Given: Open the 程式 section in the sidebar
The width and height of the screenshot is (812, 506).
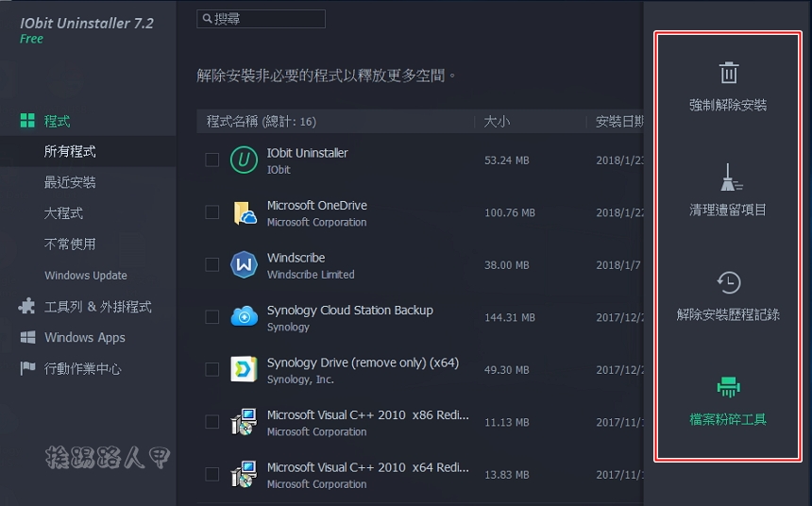Looking at the screenshot, I should (57, 121).
